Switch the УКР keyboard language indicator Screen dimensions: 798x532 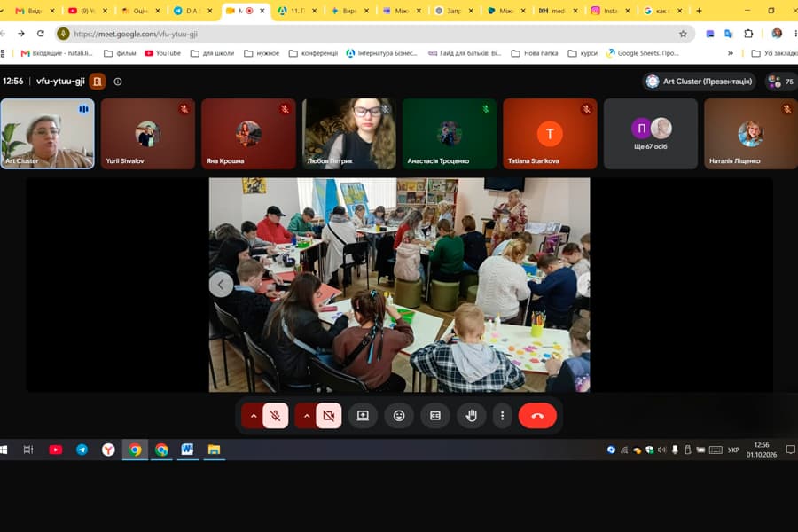click(733, 450)
